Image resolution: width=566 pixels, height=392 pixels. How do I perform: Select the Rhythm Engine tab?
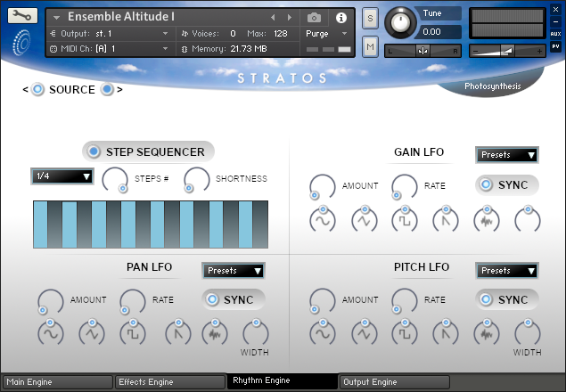pyautogui.click(x=283, y=380)
